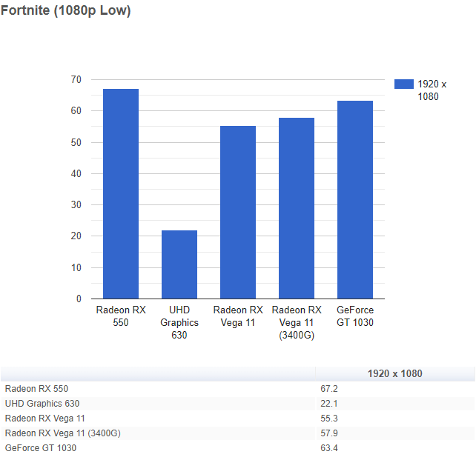The width and height of the screenshot is (476, 460).
Task: Click the 1920 x 1080 table column header
Action: pos(395,373)
